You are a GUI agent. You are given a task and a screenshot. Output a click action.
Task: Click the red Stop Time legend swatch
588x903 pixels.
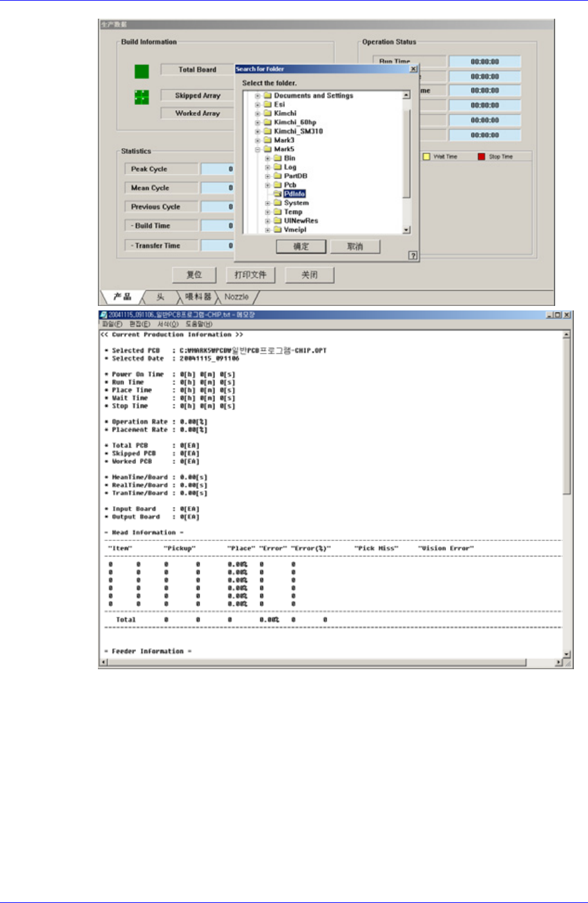pos(481,157)
